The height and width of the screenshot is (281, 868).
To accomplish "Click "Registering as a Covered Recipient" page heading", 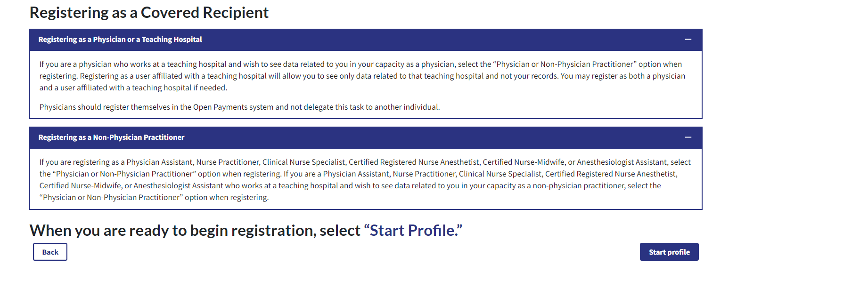I will (x=149, y=13).
